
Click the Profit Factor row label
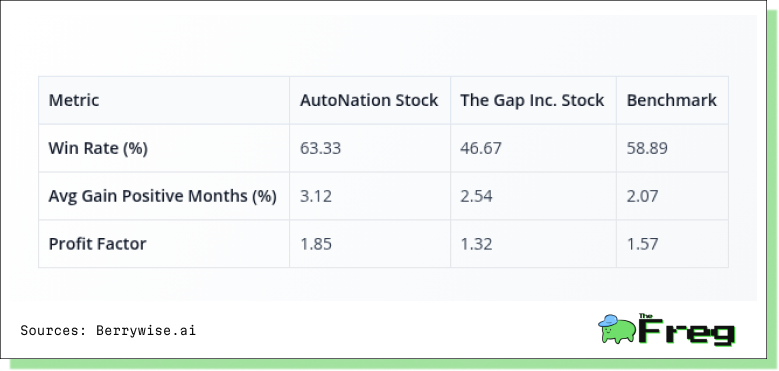[x=97, y=244]
